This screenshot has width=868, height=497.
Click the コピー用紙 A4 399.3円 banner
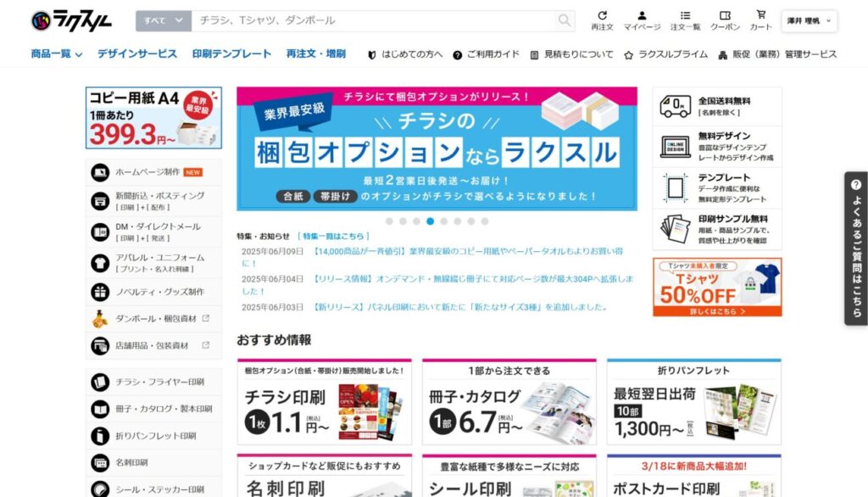click(154, 117)
